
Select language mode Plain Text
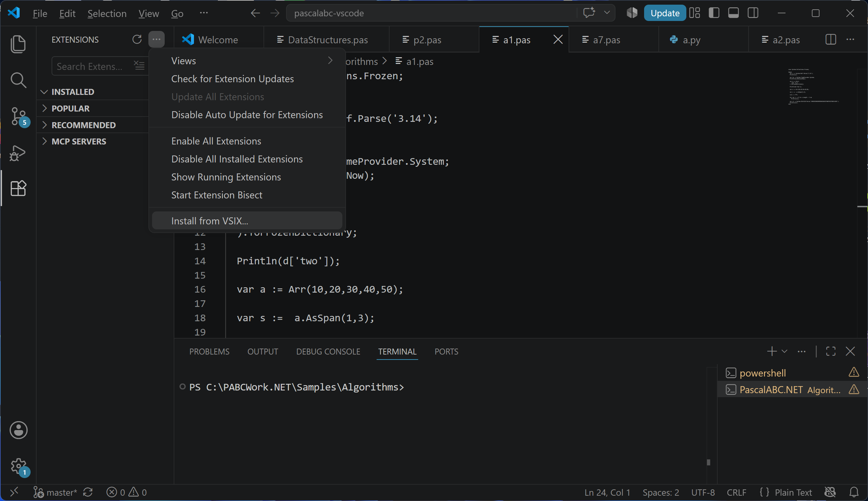pyautogui.click(x=793, y=492)
